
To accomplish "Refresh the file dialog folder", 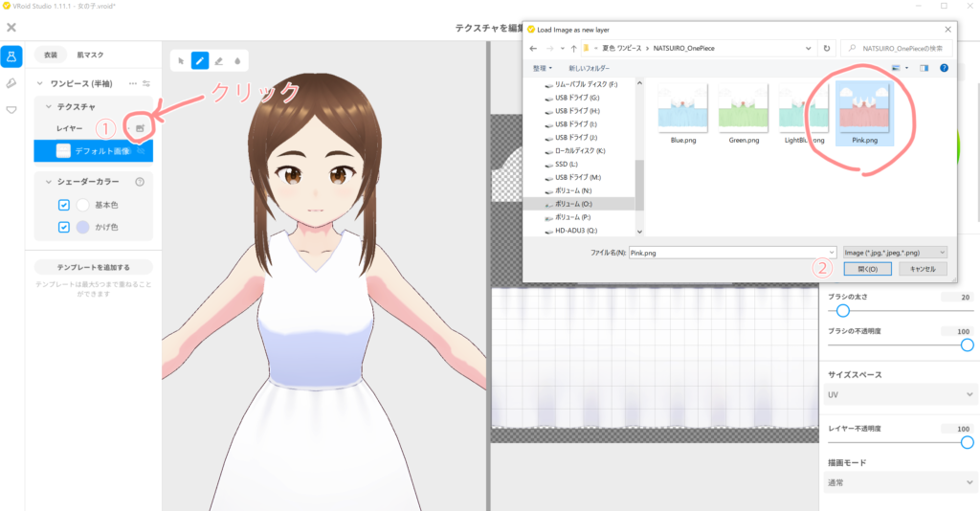I will 826,47.
